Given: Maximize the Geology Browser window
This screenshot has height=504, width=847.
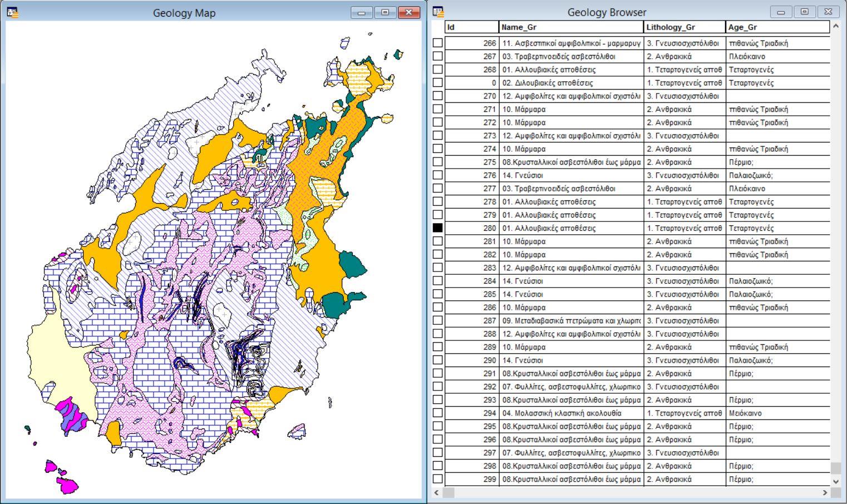Looking at the screenshot, I should tap(805, 12).
